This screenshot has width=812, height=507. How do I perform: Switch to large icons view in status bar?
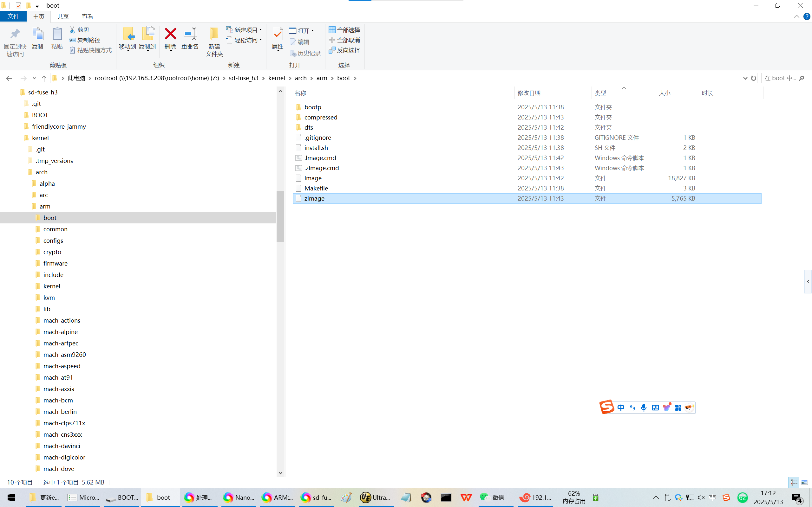tap(804, 482)
